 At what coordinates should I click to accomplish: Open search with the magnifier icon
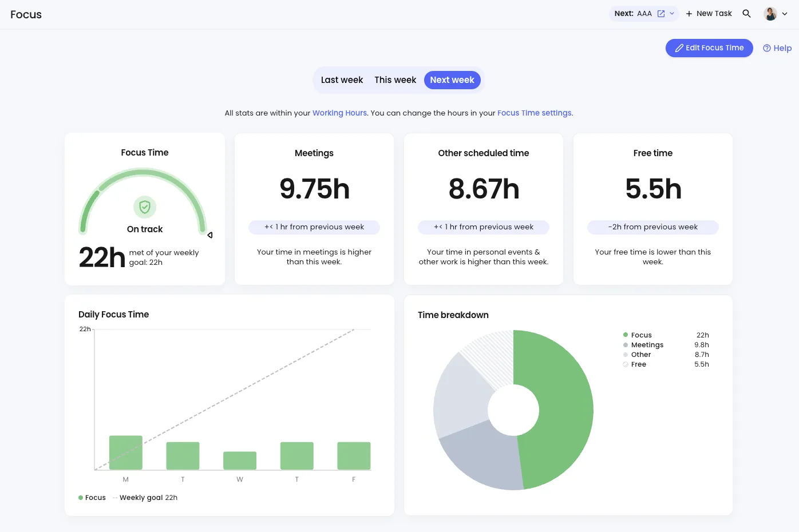746,14
